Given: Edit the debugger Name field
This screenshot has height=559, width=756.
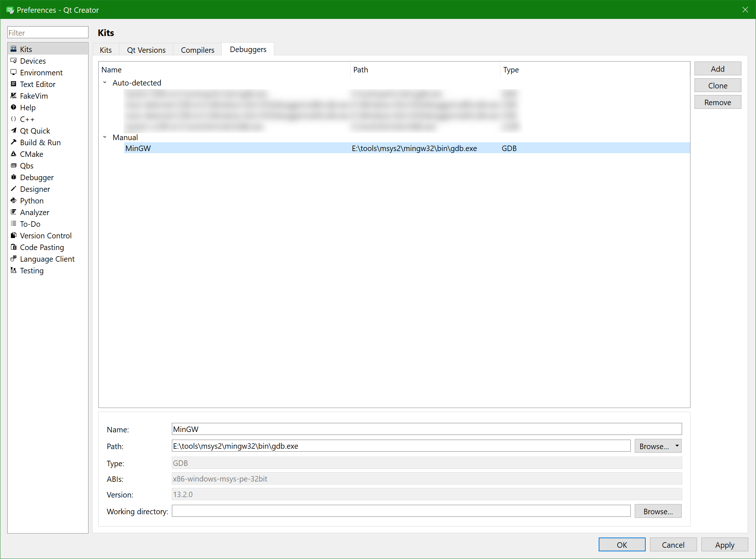Looking at the screenshot, I should click(x=427, y=429).
